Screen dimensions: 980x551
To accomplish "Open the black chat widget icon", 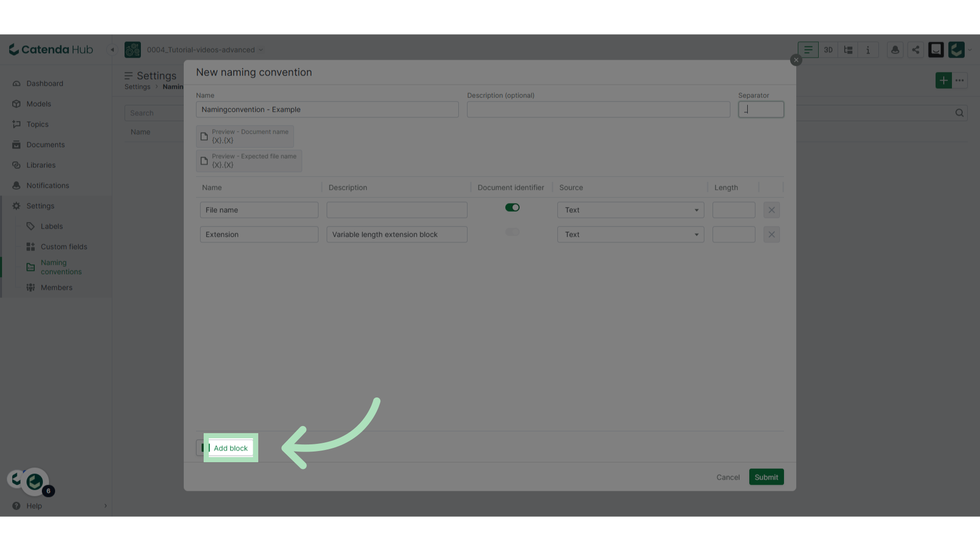I will (x=936, y=49).
